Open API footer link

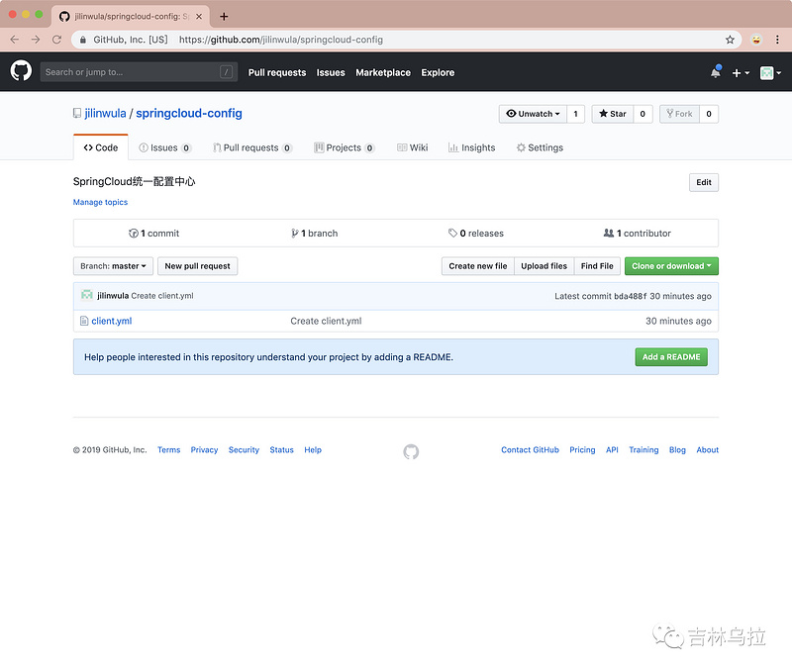pos(612,450)
